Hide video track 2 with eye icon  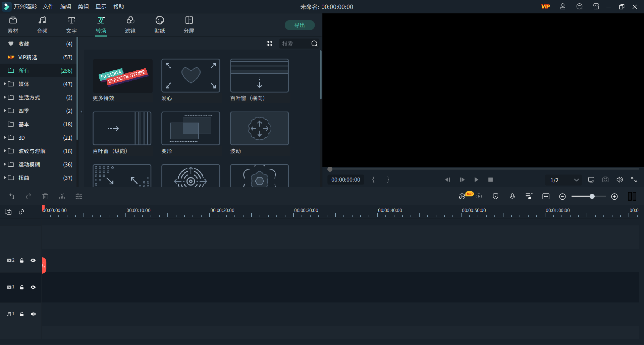click(33, 261)
